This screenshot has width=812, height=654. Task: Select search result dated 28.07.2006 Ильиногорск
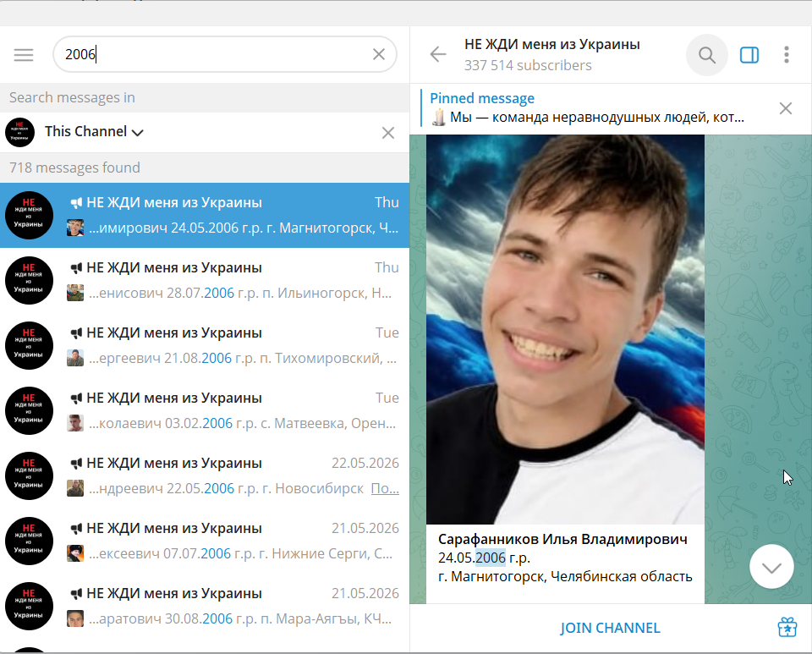[x=205, y=280]
